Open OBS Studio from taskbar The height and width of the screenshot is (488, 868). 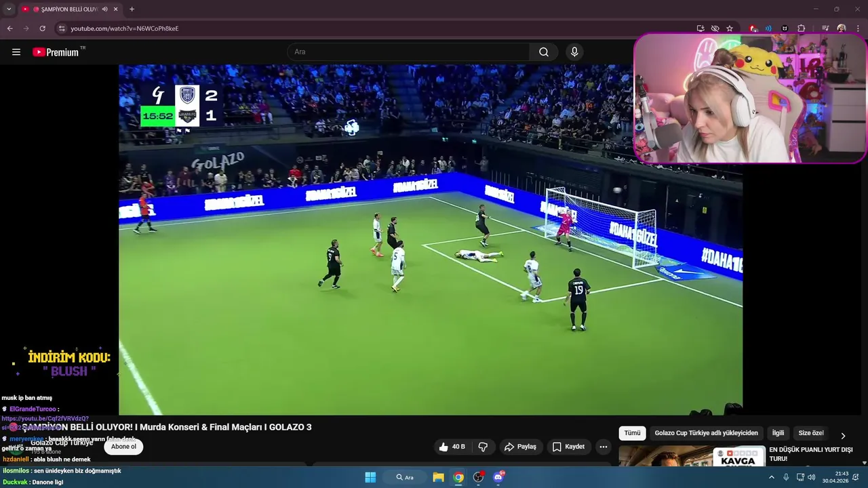tap(479, 477)
